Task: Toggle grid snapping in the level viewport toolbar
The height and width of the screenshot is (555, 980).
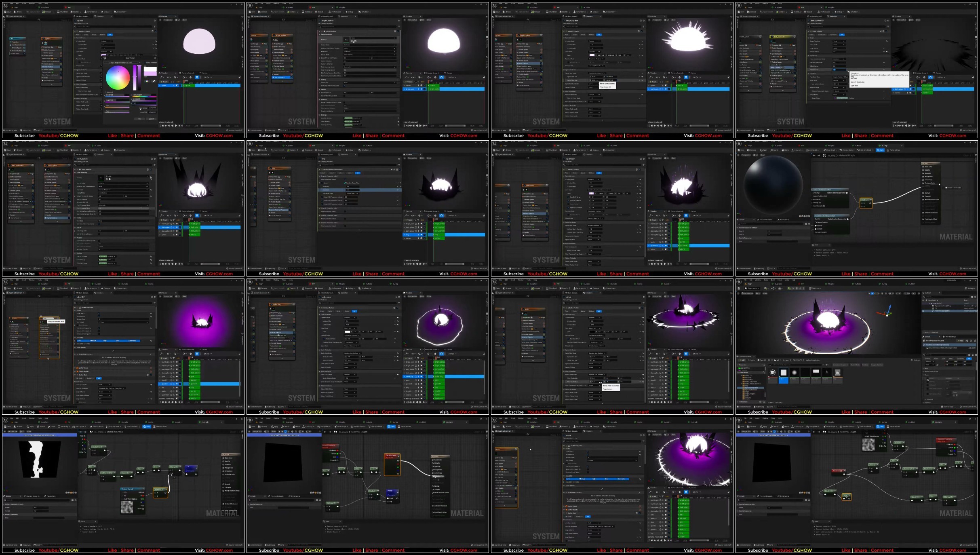Action: coord(890,293)
